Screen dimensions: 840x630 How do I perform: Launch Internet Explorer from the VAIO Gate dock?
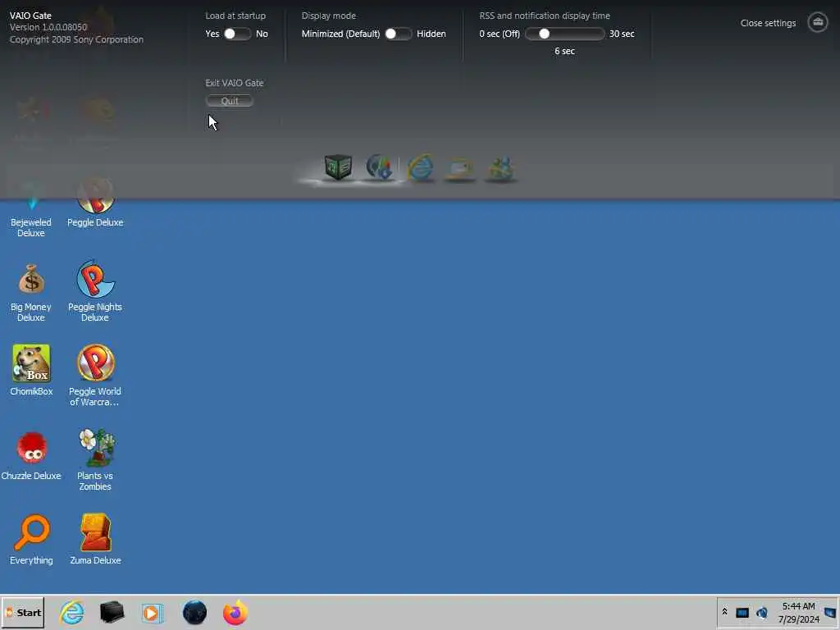(420, 167)
